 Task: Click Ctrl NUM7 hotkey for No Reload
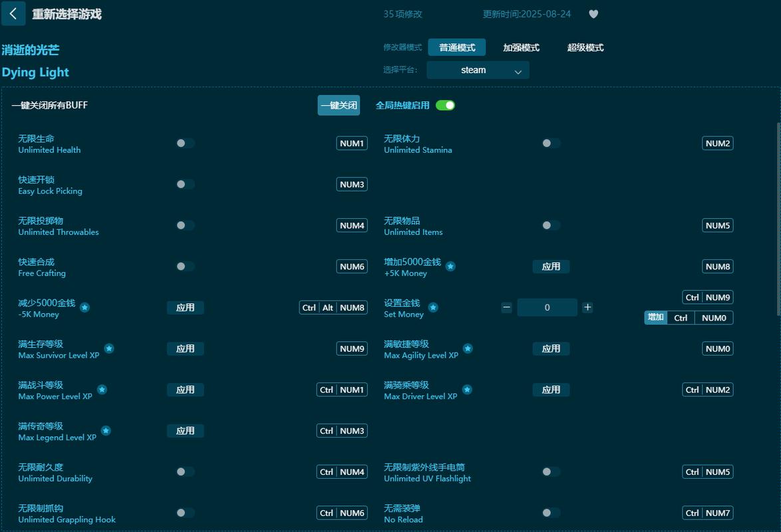[x=707, y=513]
